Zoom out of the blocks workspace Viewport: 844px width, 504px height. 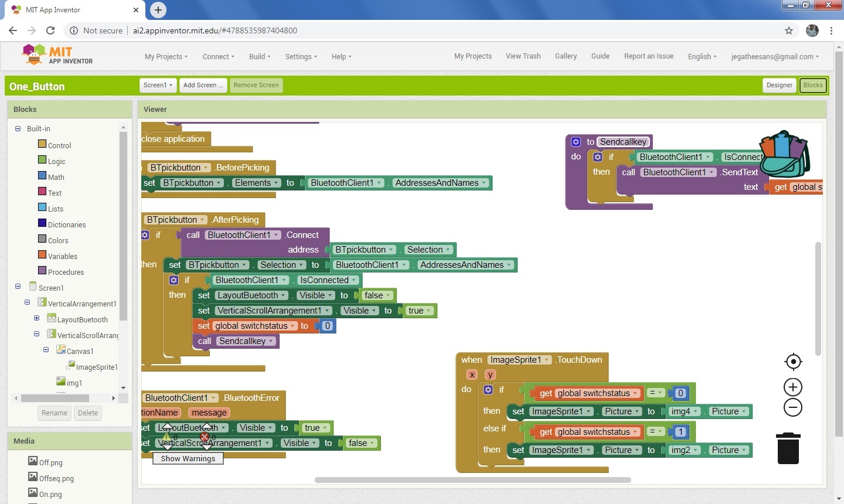(793, 407)
